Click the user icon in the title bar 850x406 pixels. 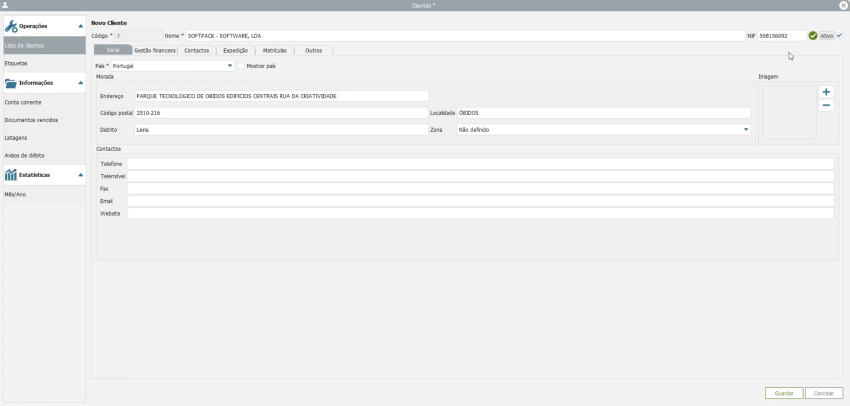[5, 5]
